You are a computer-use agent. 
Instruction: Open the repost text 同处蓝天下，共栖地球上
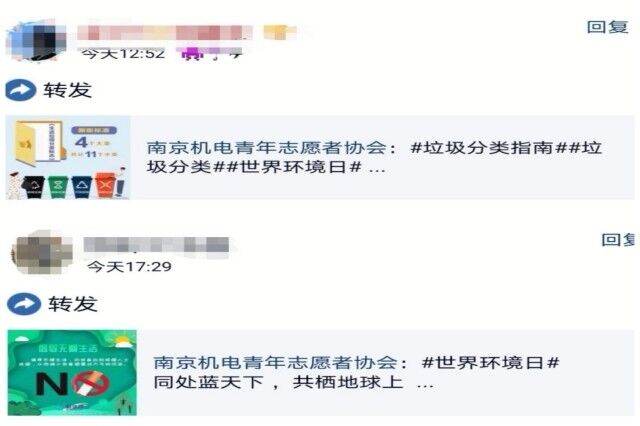coord(278,382)
